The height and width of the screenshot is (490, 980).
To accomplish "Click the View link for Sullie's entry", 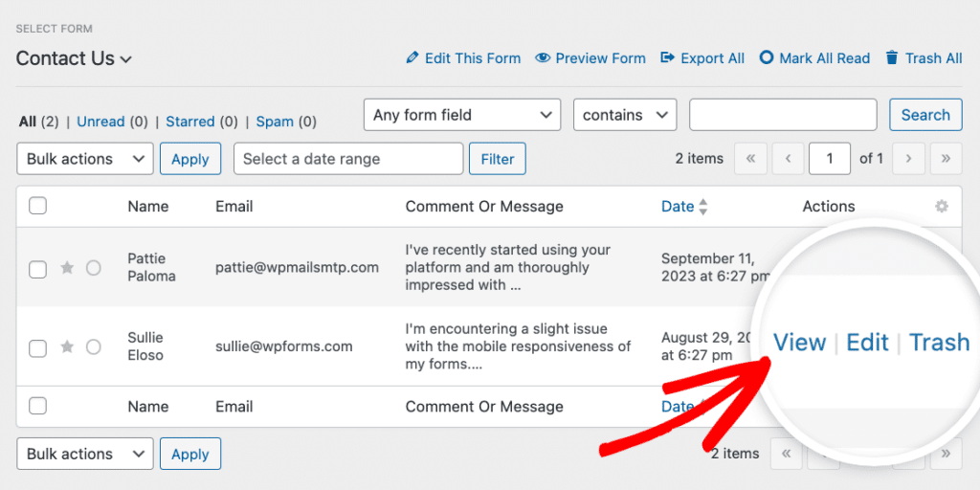I will pos(800,343).
